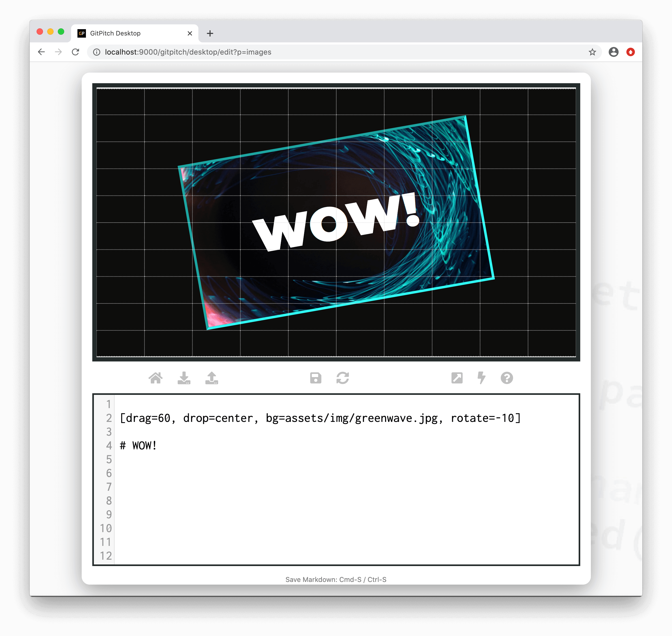Go back in browser history
Viewport: 672px width, 636px height.
point(41,52)
